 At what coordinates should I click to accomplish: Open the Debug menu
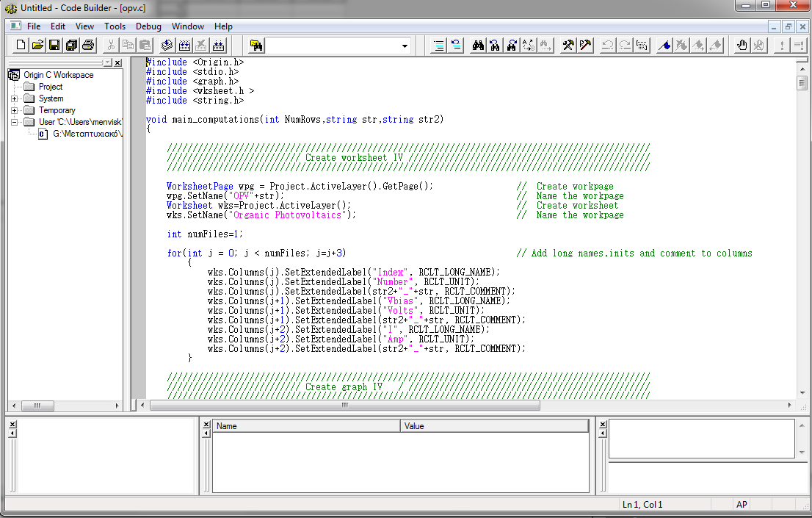pyautogui.click(x=148, y=26)
